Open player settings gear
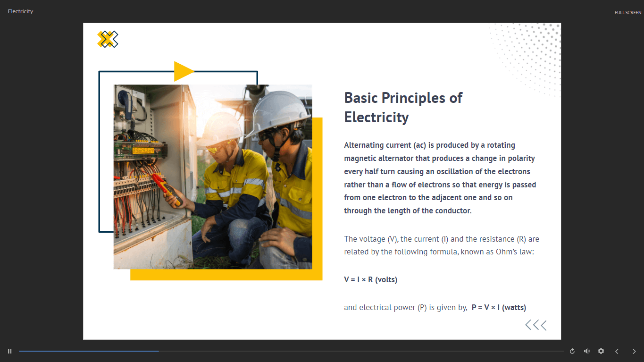The width and height of the screenshot is (644, 362). tap(601, 351)
